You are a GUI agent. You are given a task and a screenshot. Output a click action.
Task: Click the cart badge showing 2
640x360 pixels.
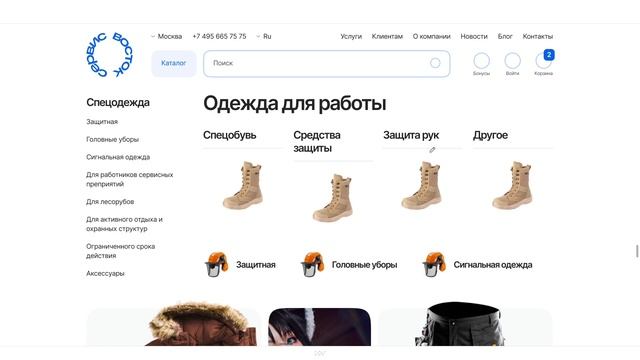[x=549, y=55]
